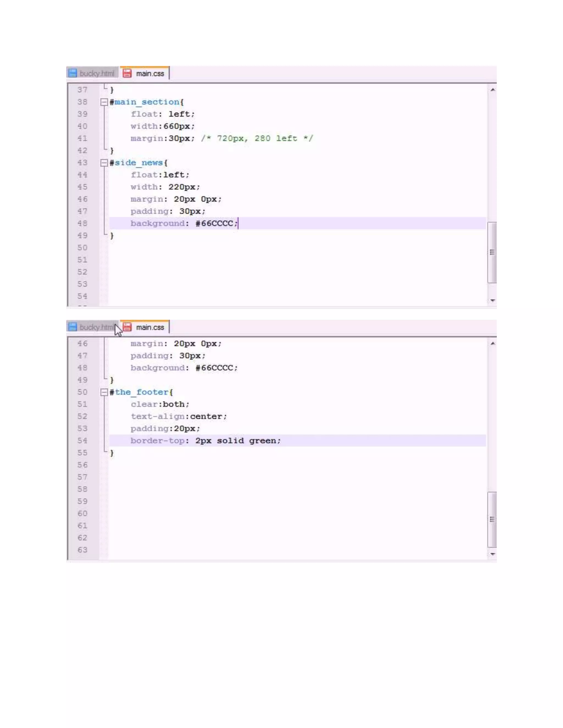Click closing brace on line 42

pos(112,151)
